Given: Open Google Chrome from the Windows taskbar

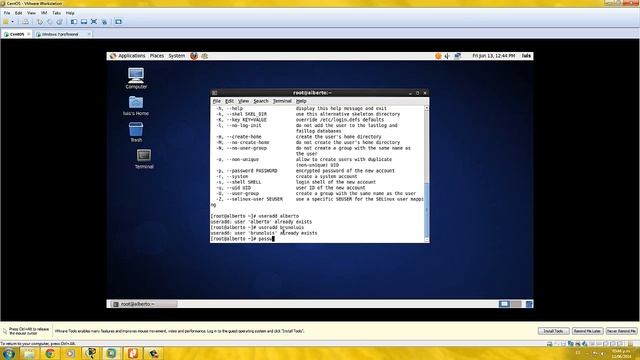Looking at the screenshot, I should point(50,353).
